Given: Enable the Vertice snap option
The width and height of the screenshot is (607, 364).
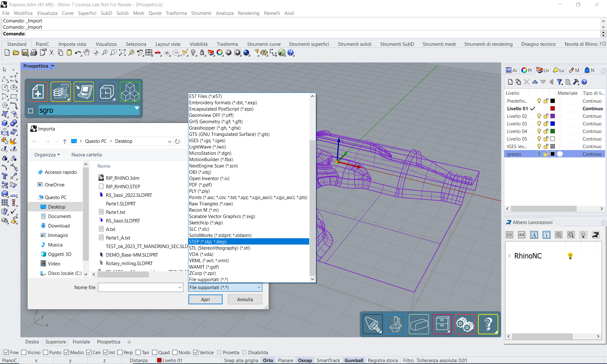Looking at the screenshot, I should point(197,353).
